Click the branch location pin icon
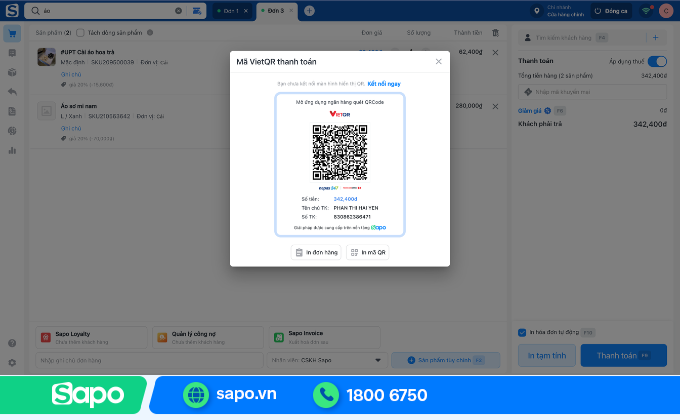 [x=536, y=11]
